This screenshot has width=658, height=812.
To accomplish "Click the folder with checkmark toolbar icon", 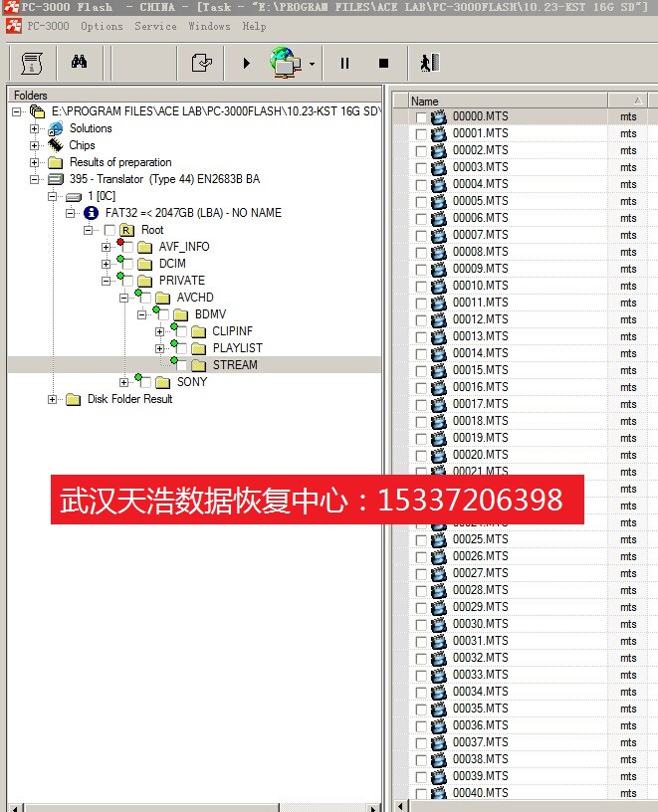I will pyautogui.click(x=202, y=64).
